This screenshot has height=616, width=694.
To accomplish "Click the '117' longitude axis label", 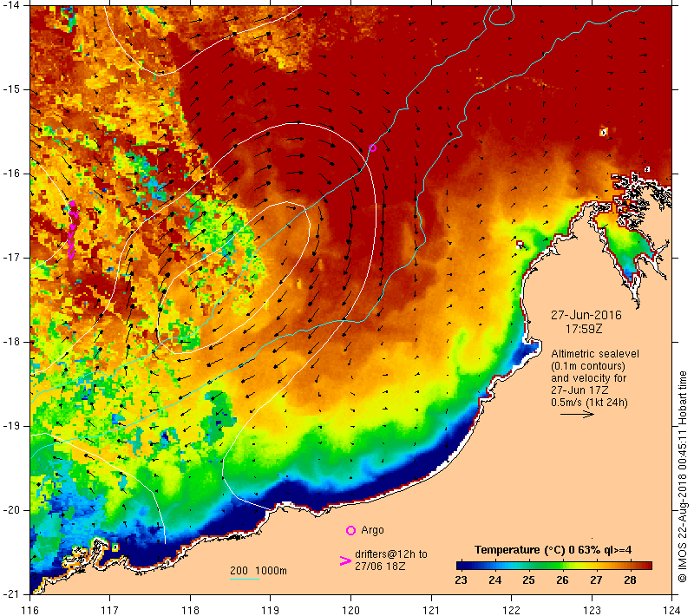I will (110, 610).
